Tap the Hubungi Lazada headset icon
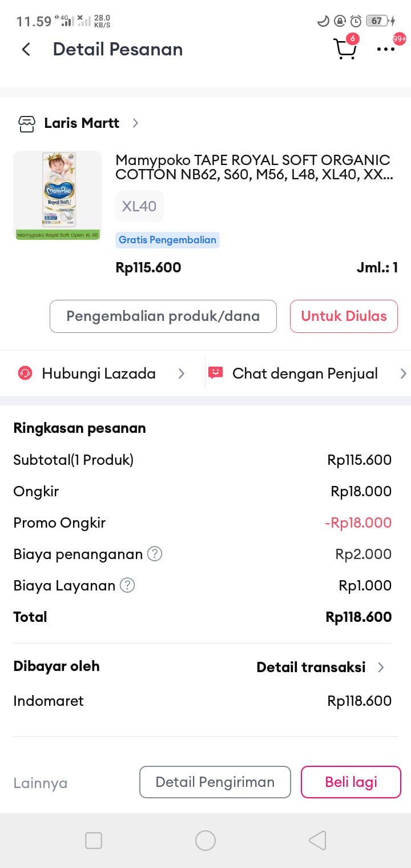411x868 pixels. click(x=25, y=373)
